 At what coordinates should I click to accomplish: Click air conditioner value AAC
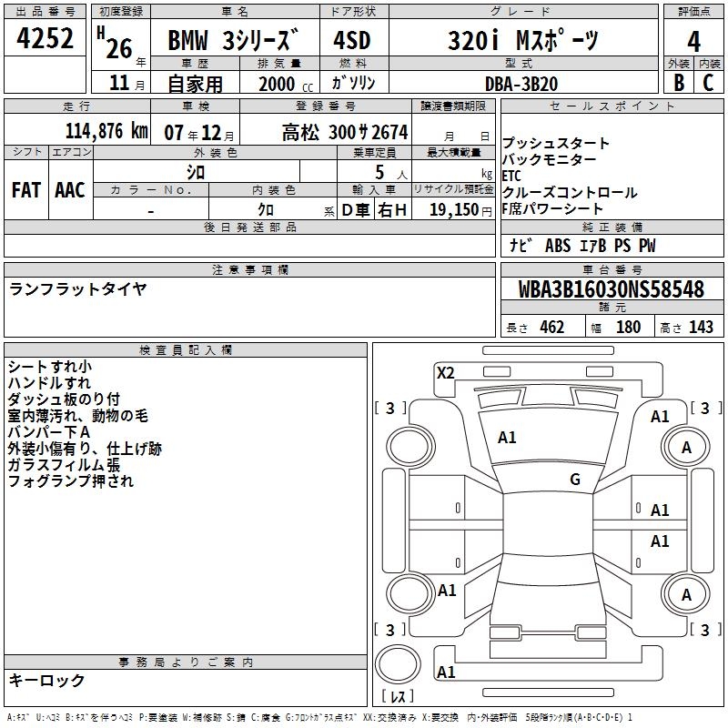click(x=70, y=190)
